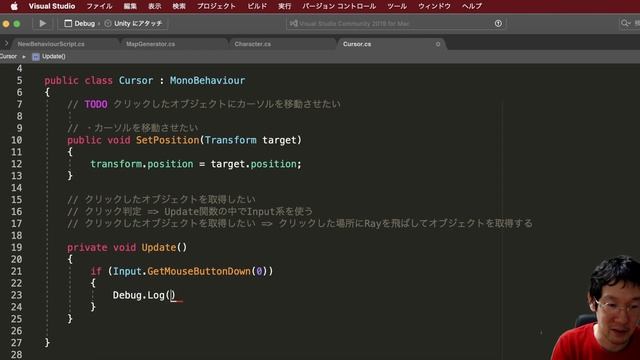The width and height of the screenshot is (640, 360).
Task: Place caret inside Debug.Log parentheses
Action: (x=172, y=295)
